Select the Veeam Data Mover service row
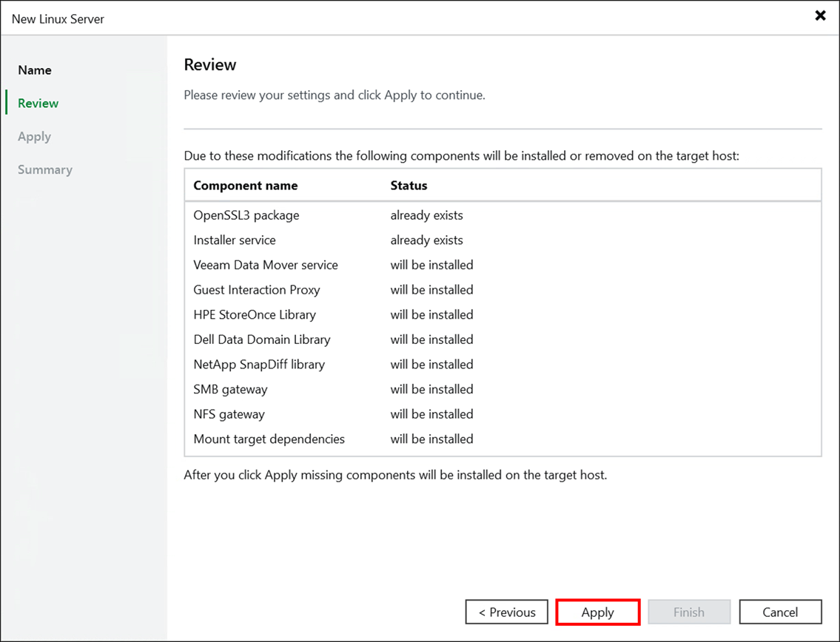The image size is (840, 642). [x=333, y=264]
